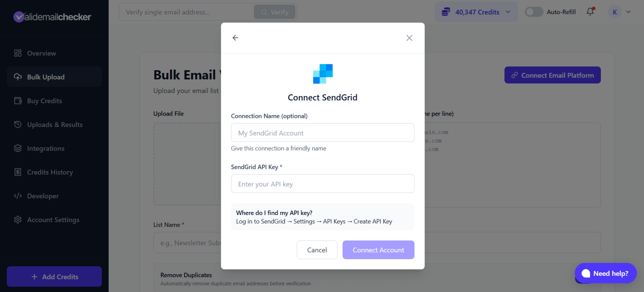Screen dimensions: 644x292
Task: Enable the Auto-Refill toggle
Action: (x=533, y=12)
